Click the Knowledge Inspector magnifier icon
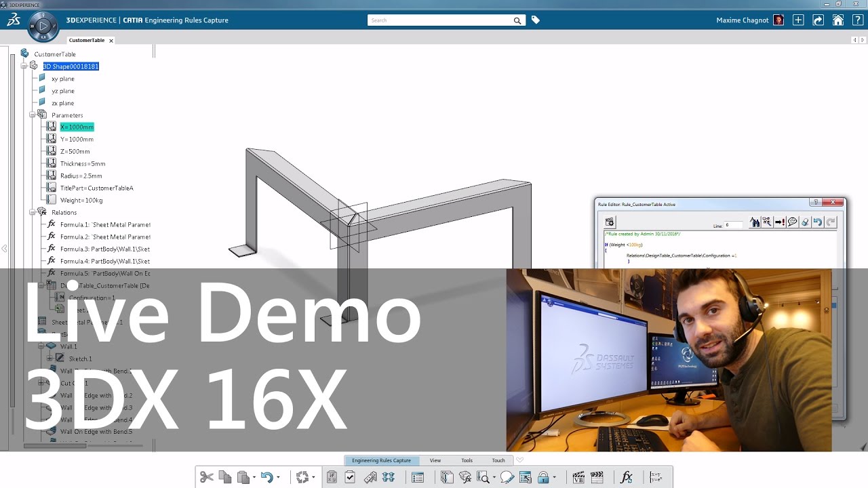868x488 pixels. pos(484,477)
